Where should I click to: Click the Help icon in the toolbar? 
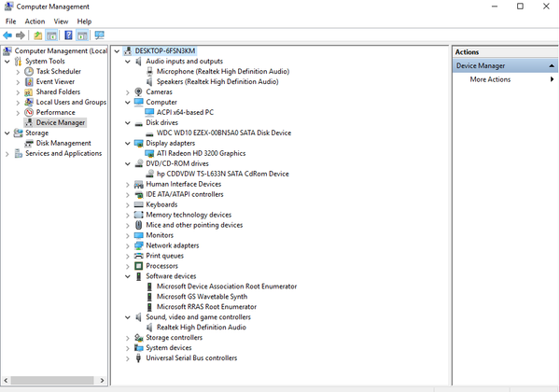pos(68,35)
